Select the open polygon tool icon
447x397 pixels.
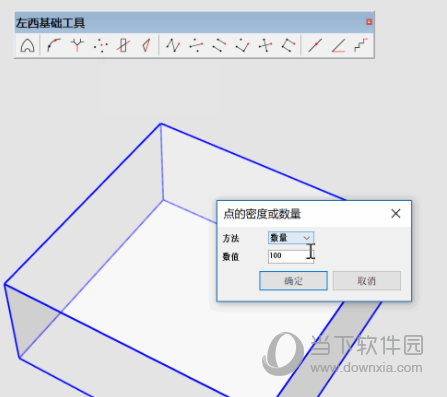click(x=288, y=45)
